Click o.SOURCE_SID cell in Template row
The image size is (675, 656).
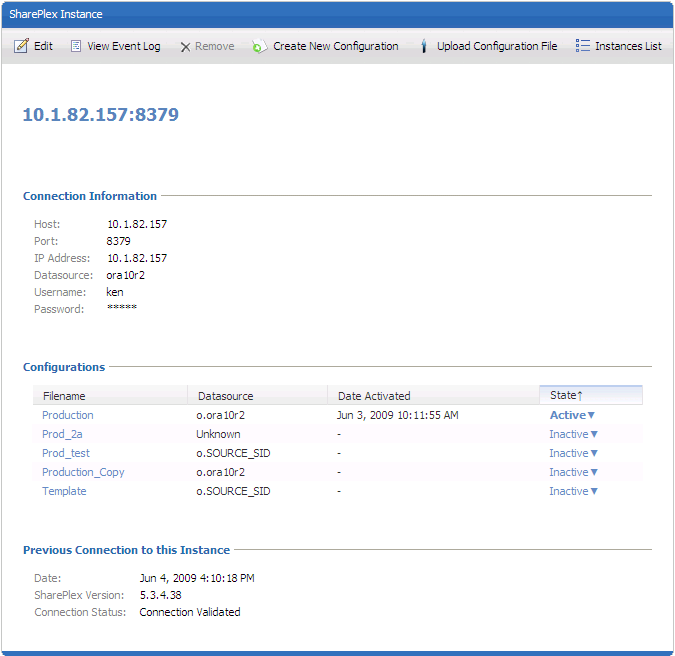[233, 491]
